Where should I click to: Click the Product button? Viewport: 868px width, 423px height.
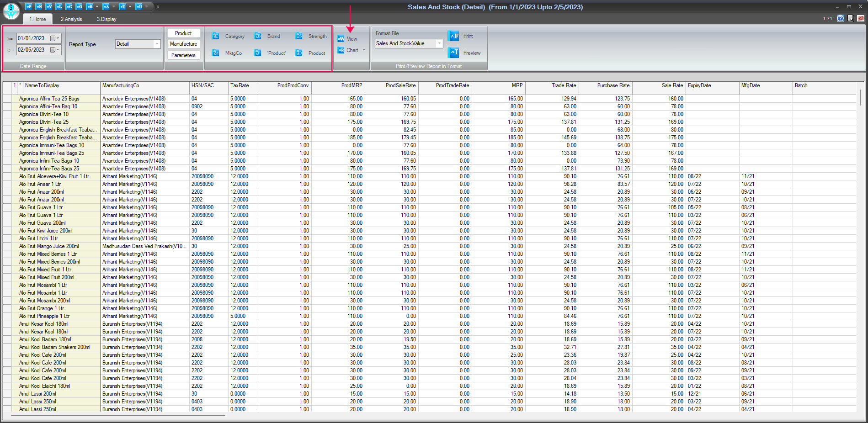(184, 33)
